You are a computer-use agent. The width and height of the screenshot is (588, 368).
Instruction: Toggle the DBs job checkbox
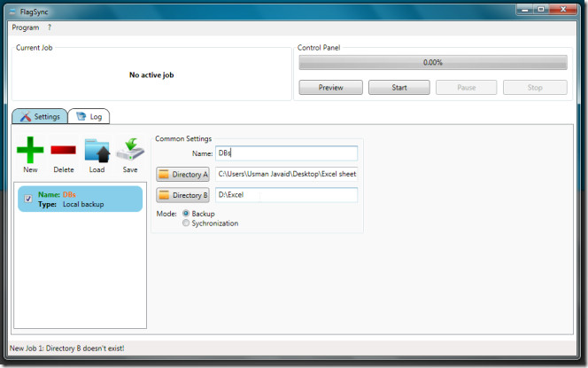pos(28,199)
